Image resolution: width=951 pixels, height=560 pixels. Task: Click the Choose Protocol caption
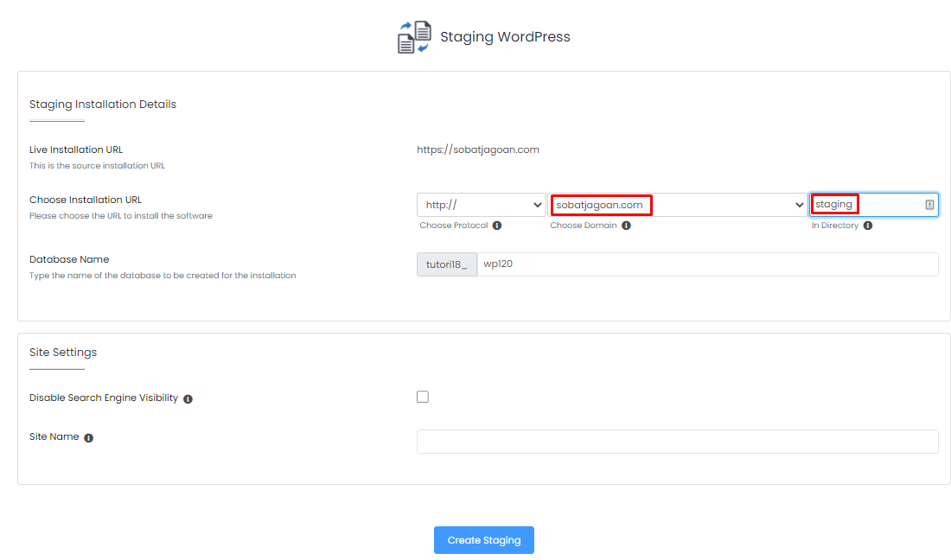454,226
